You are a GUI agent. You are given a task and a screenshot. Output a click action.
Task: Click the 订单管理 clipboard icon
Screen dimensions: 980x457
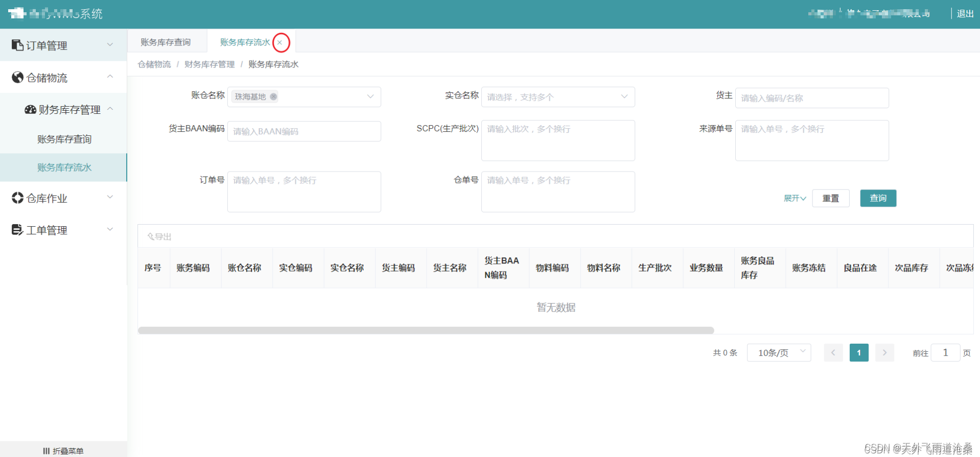17,45
